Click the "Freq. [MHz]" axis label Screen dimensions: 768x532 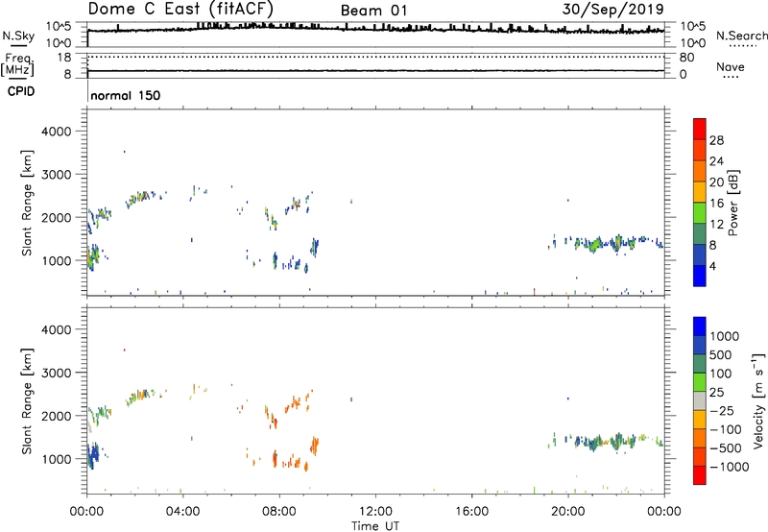(17, 64)
